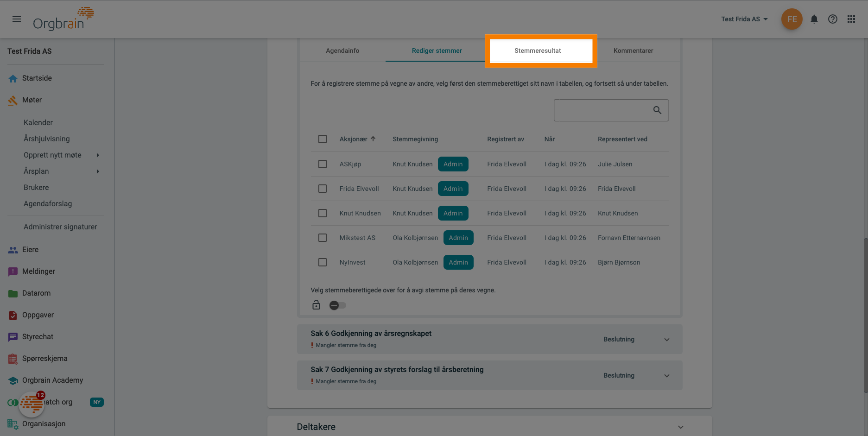
Task: Open the Kommentarer tab
Action: coord(633,51)
